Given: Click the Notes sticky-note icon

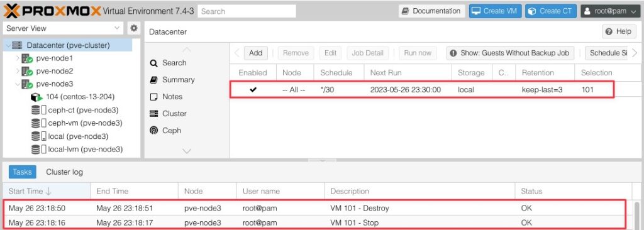Looking at the screenshot, I should pos(153,97).
